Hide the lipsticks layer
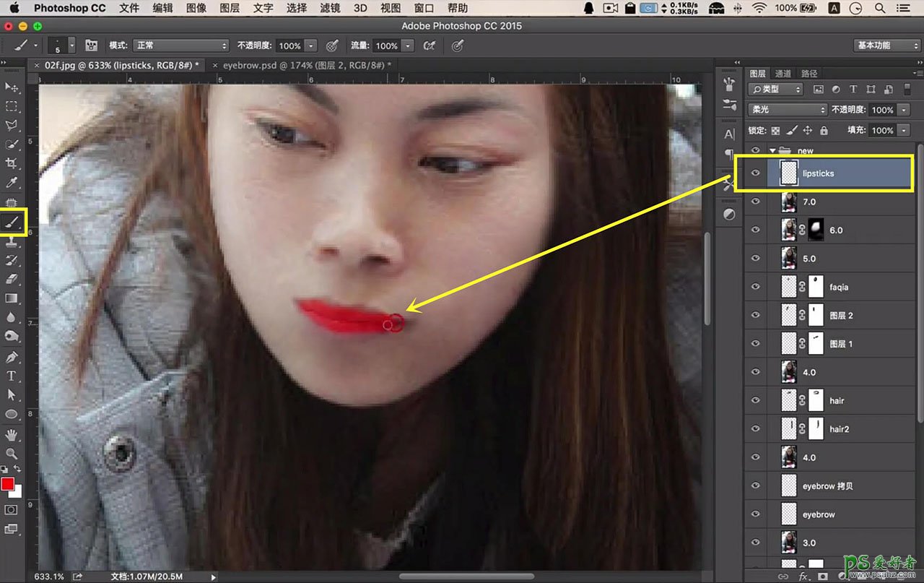The image size is (924, 583). 756,173
